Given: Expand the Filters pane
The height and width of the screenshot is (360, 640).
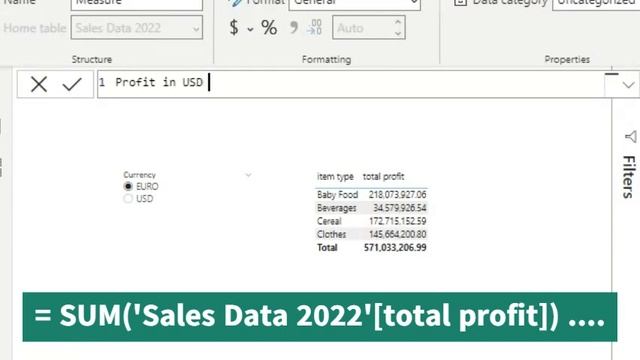Looking at the screenshot, I should coord(629,177).
